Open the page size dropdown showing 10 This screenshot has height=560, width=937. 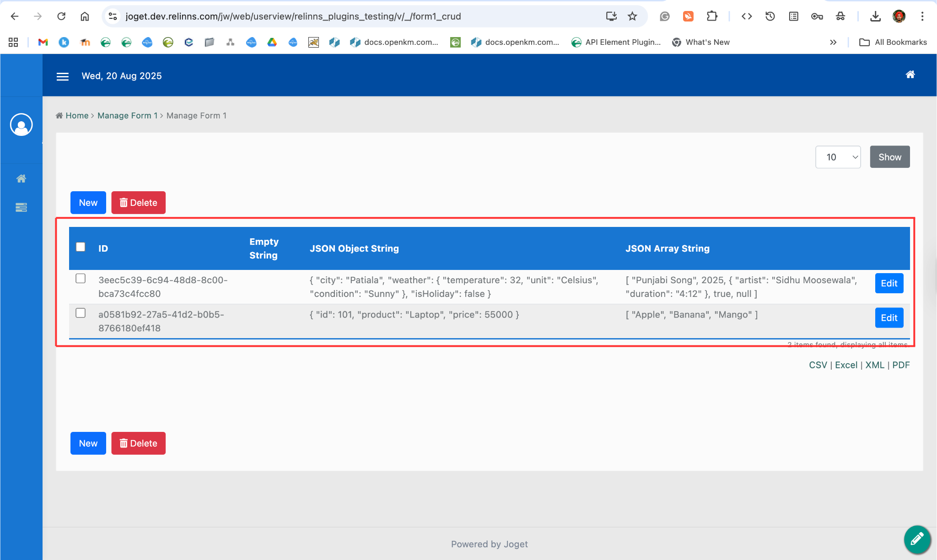coord(838,157)
